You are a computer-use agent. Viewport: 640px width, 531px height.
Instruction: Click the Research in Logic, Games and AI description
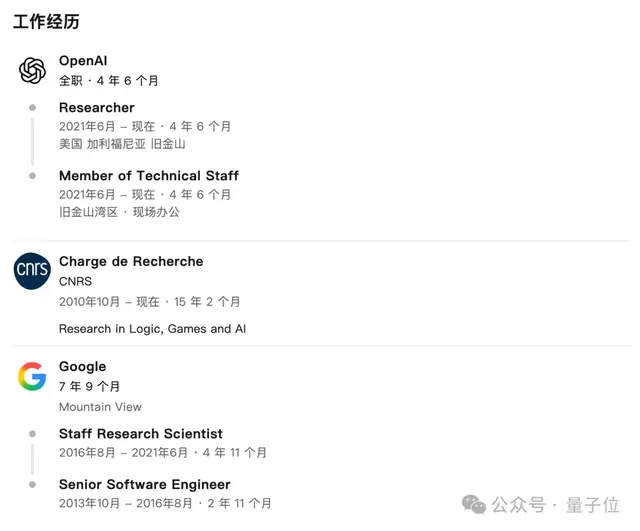click(152, 328)
